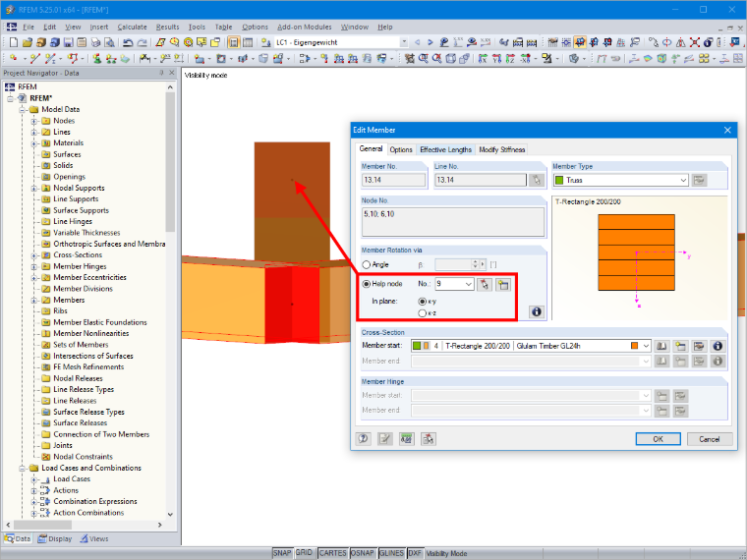Click the Save toolbar icon
The width and height of the screenshot is (747, 560).
68,42
